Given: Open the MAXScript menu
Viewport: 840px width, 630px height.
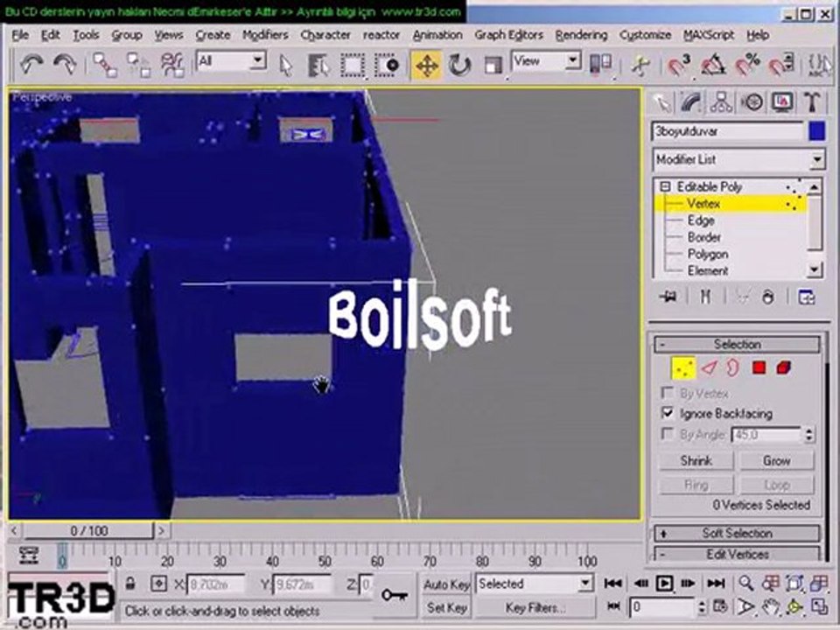Looking at the screenshot, I should tap(709, 35).
